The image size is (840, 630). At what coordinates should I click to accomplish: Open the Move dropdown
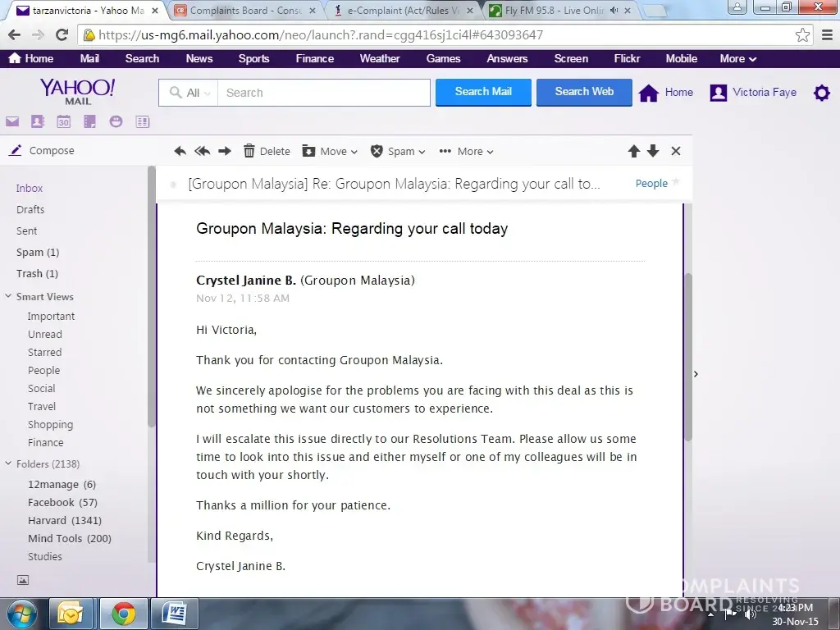pos(330,151)
